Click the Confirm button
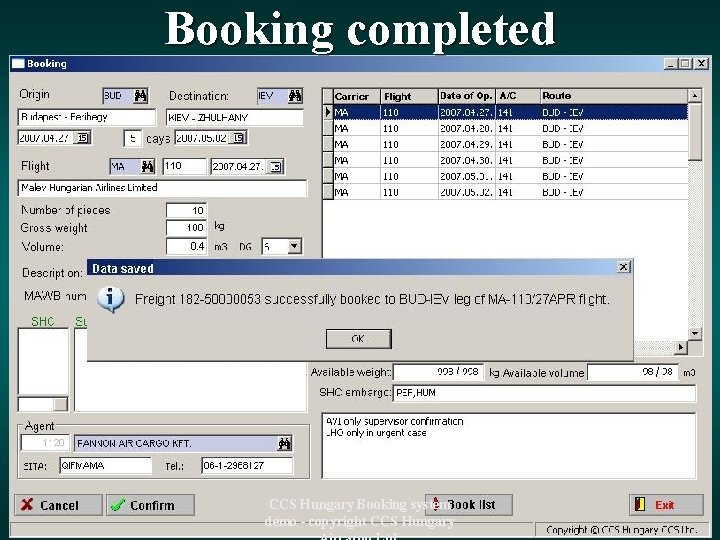 (151, 505)
